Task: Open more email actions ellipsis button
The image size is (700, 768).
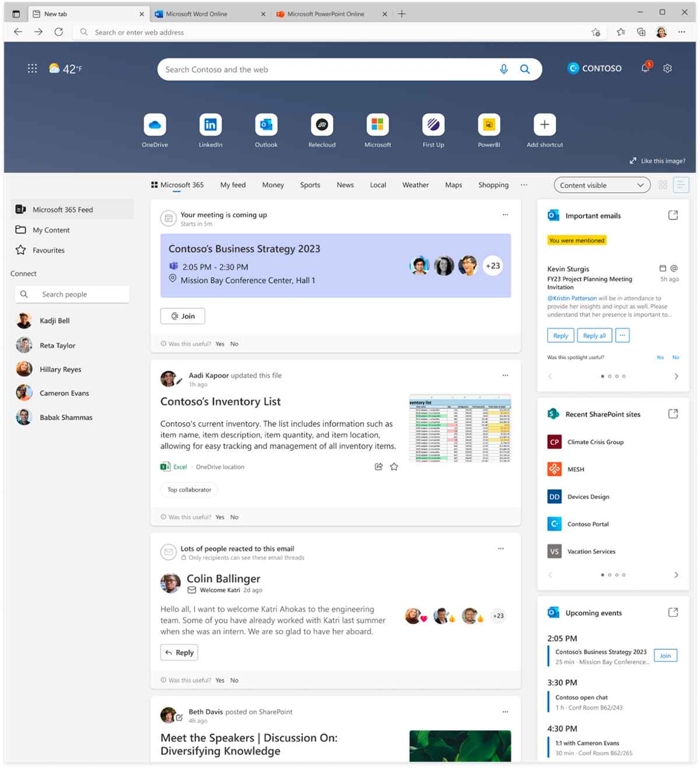Action: [622, 335]
